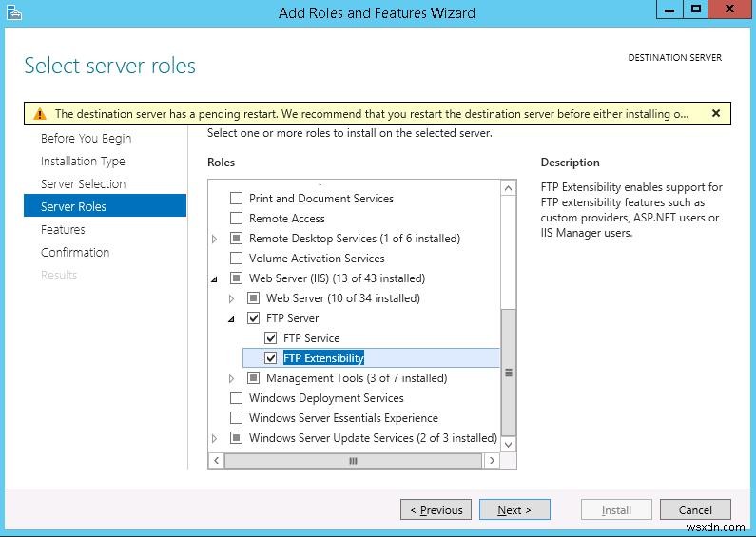Expand Management Tools node
The width and height of the screenshot is (756, 537).
[x=231, y=378]
